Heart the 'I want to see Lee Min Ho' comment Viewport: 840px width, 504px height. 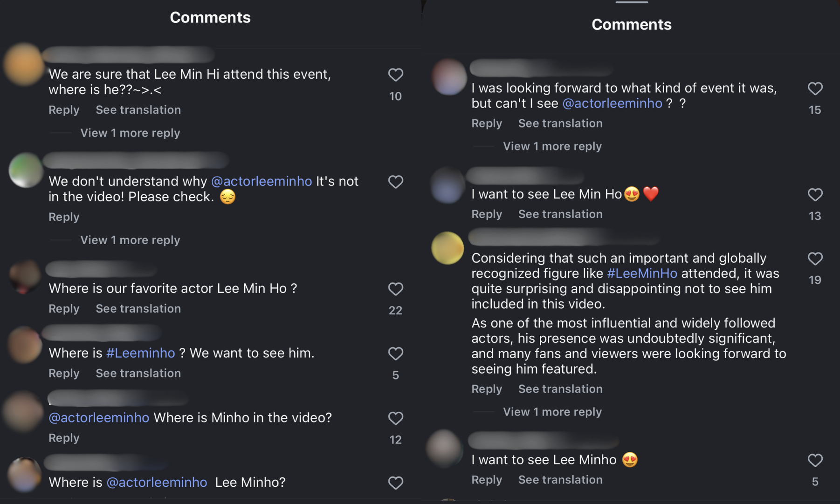click(815, 194)
